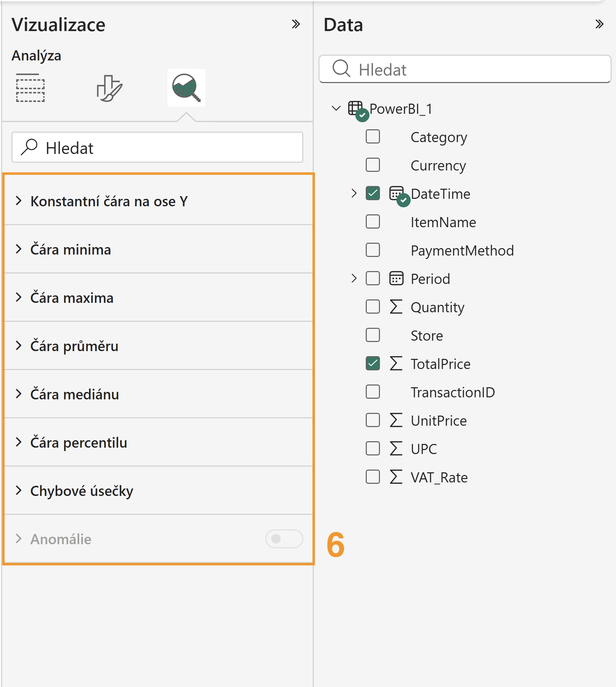Check the TransactionID field checkbox
Screen dimensions: 616x687
tap(373, 392)
